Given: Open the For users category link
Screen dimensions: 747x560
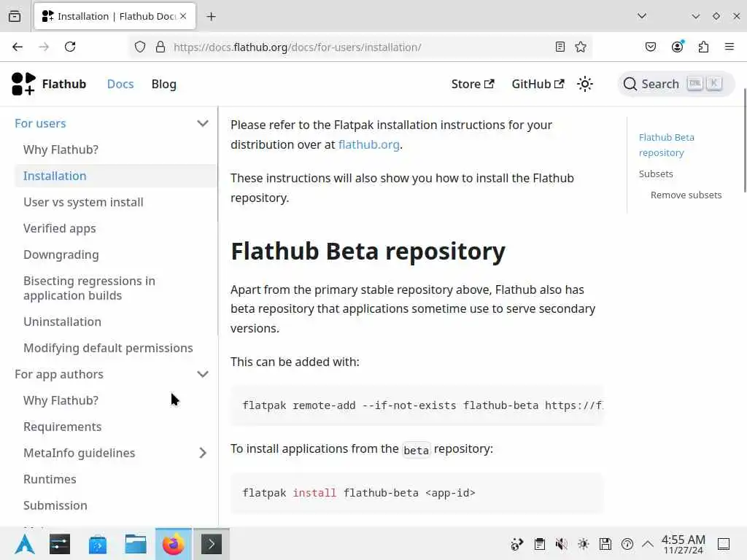Looking at the screenshot, I should (x=40, y=123).
